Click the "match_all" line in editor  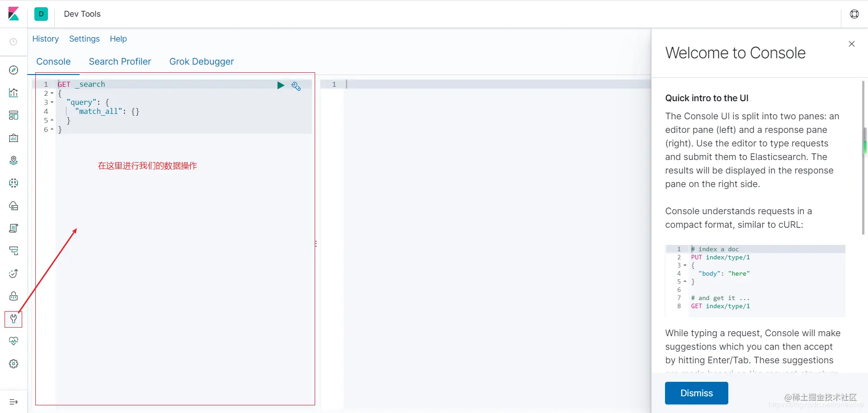107,112
